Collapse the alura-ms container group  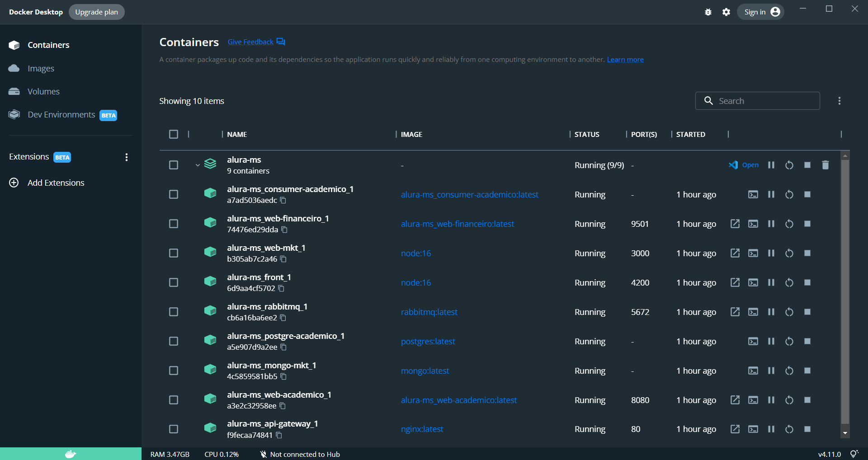coord(198,165)
